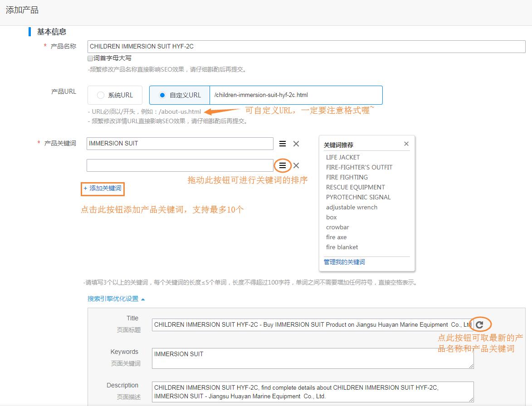Select the 自定义URL radio option
532x406 pixels.
click(x=162, y=95)
